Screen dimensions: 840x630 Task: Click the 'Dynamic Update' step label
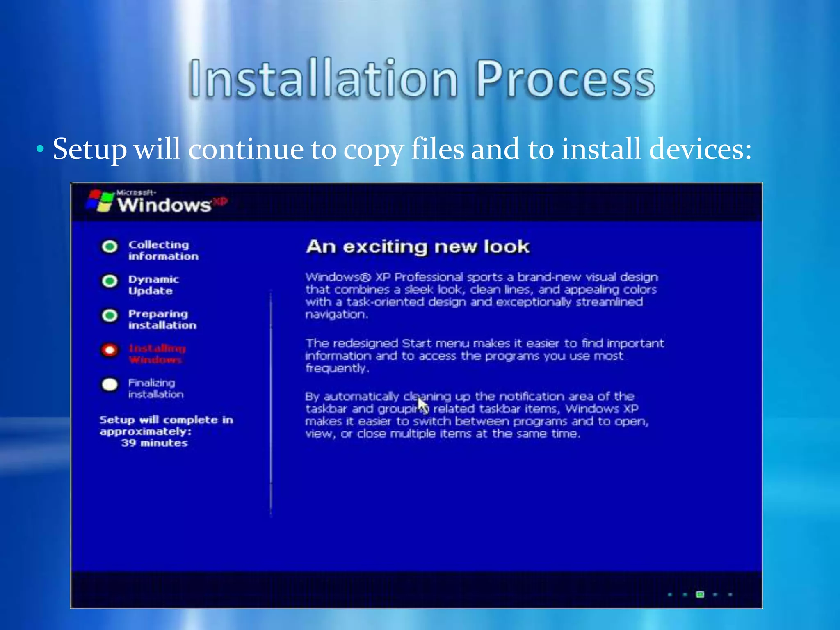click(x=153, y=285)
